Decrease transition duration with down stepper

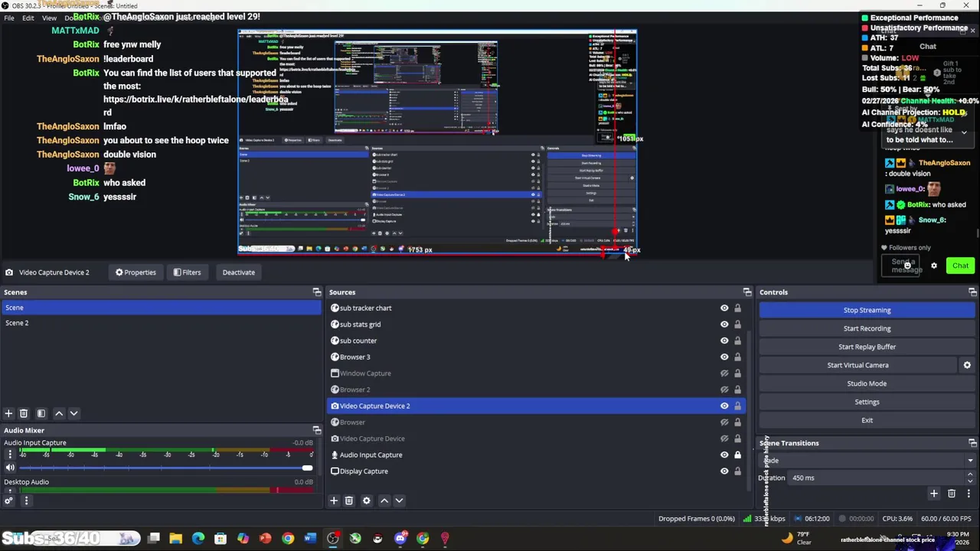(x=970, y=481)
